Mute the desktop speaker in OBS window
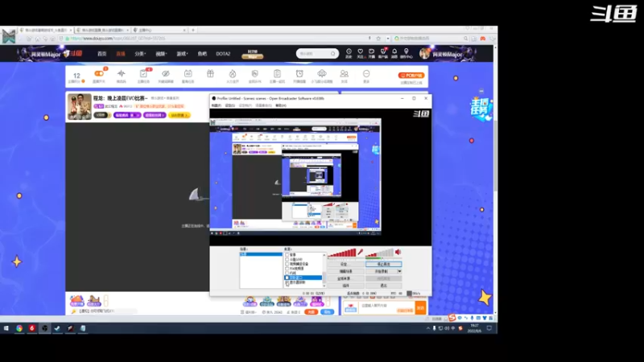 click(x=398, y=252)
